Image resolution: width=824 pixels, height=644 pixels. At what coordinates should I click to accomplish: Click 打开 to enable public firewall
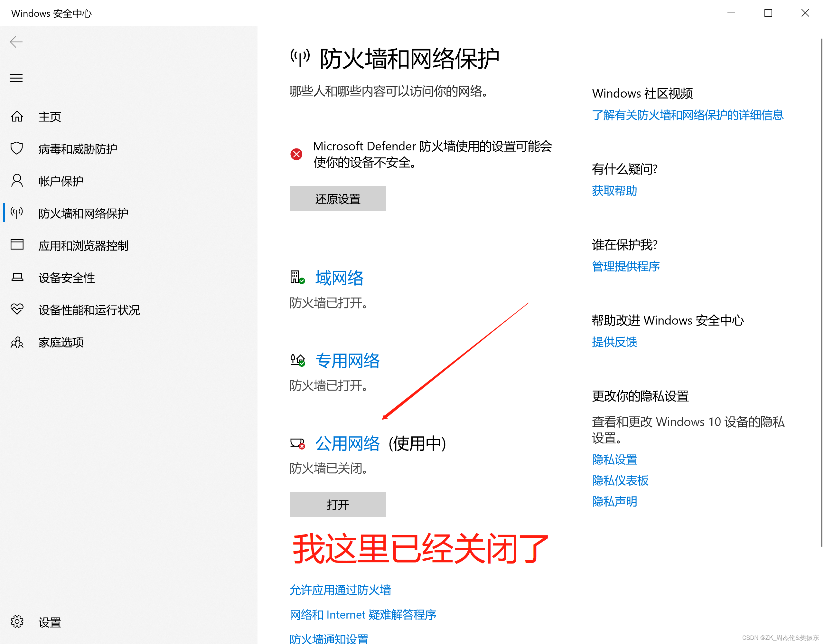338,504
